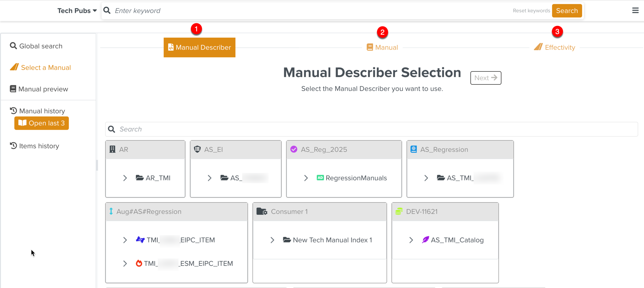The image size is (644, 288).
Task: Expand the TMI EIPC_ITEM node
Action: (x=125, y=240)
